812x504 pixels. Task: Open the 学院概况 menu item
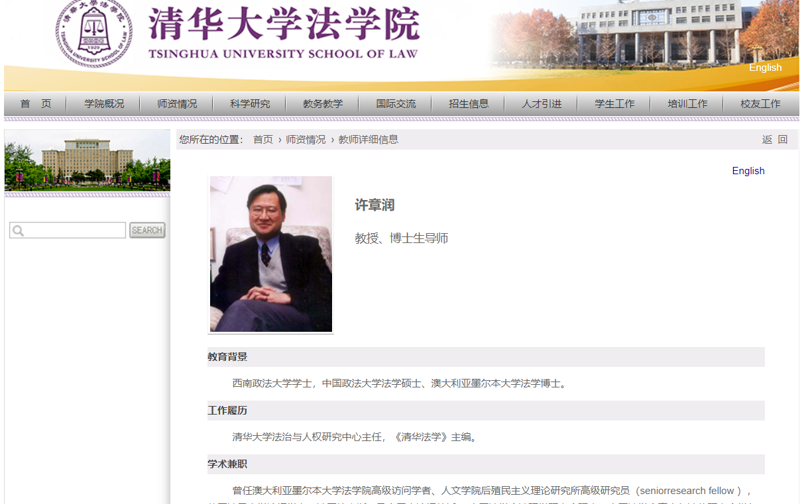104,104
